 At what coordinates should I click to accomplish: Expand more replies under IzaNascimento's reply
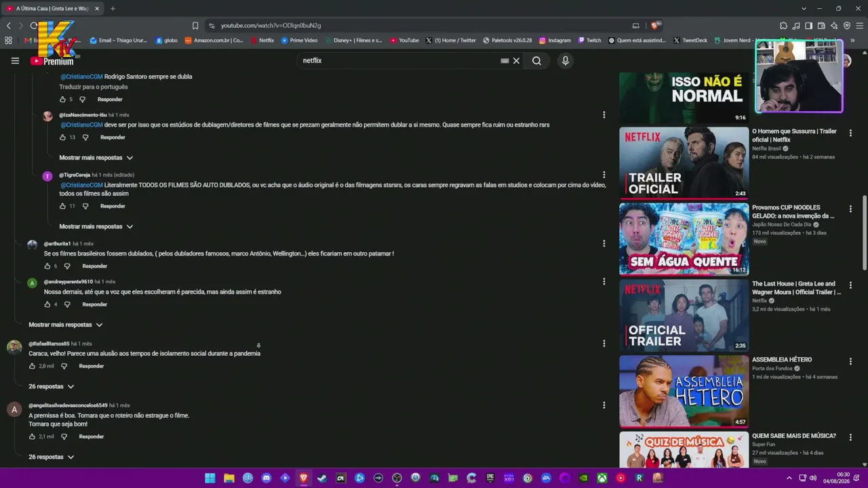(96, 158)
